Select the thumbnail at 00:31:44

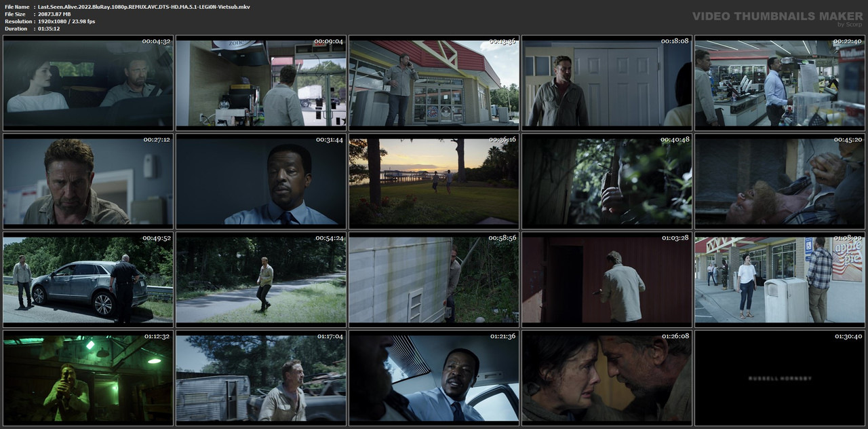click(x=261, y=181)
